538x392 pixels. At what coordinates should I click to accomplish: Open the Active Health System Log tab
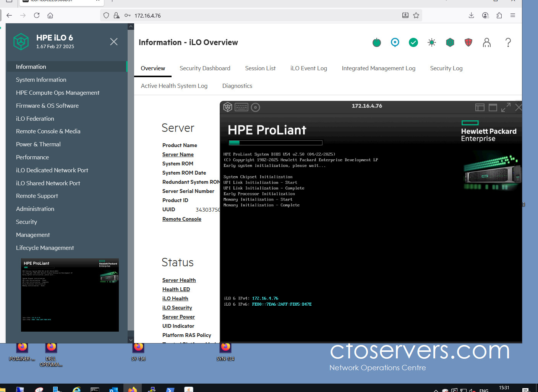click(x=174, y=86)
